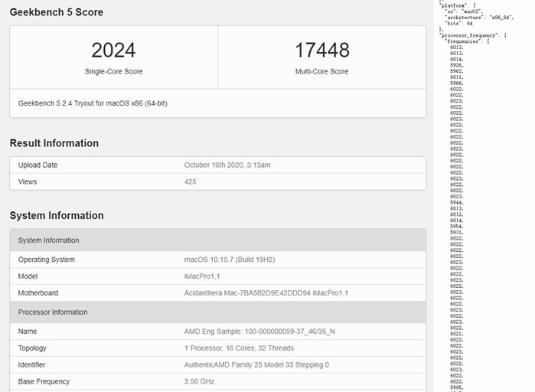Select "macOS 10.15.7 (Build 19H2)" value

[x=230, y=260]
